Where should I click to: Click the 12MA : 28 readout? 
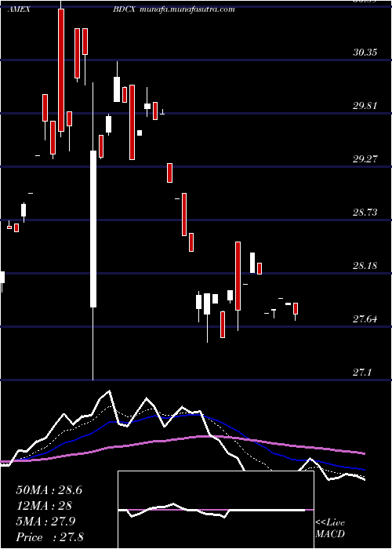pos(44,506)
